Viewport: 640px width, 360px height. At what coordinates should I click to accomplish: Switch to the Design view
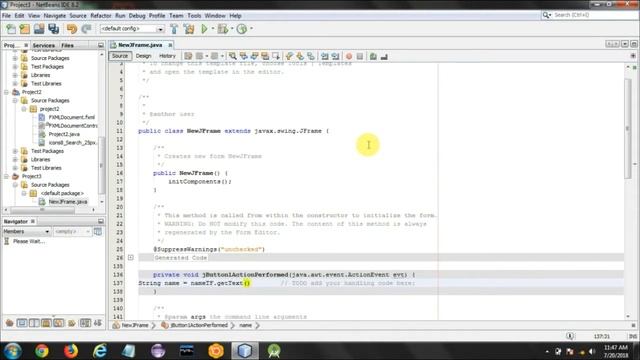pos(143,56)
